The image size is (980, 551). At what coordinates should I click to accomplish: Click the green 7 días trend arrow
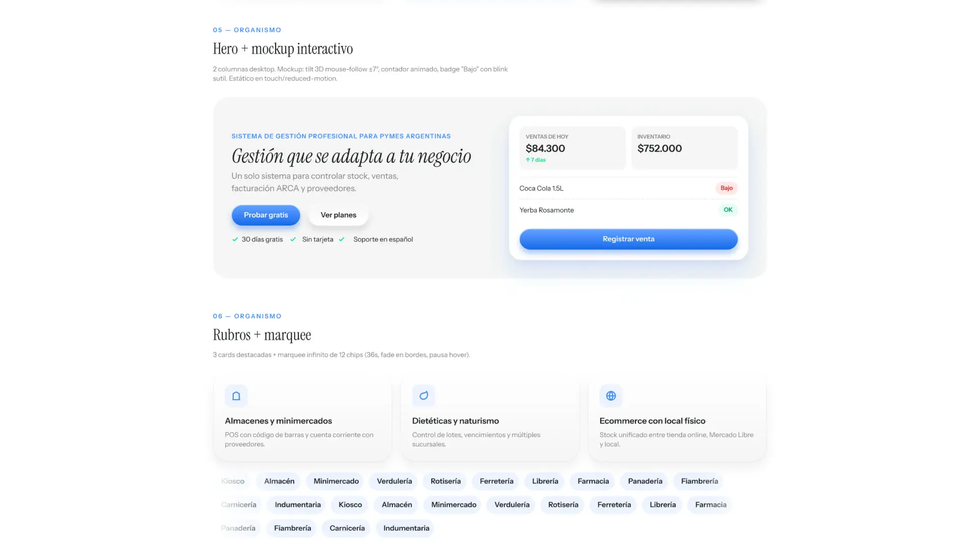[528, 160]
